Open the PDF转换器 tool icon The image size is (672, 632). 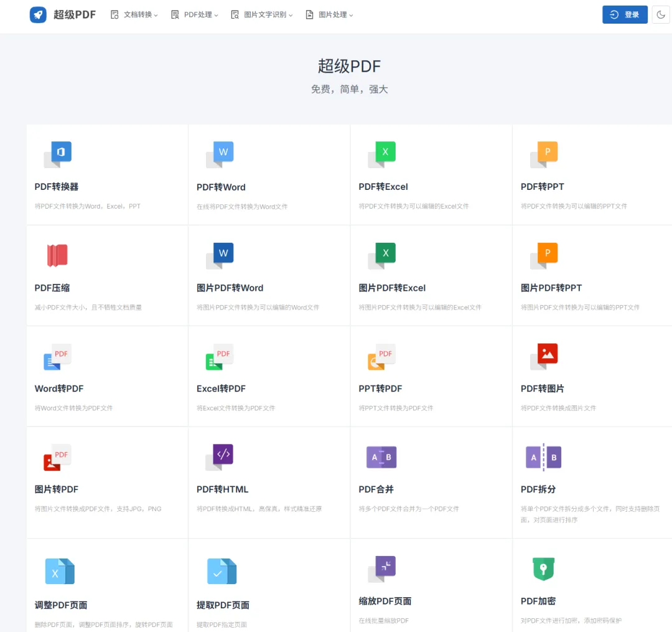click(58, 154)
